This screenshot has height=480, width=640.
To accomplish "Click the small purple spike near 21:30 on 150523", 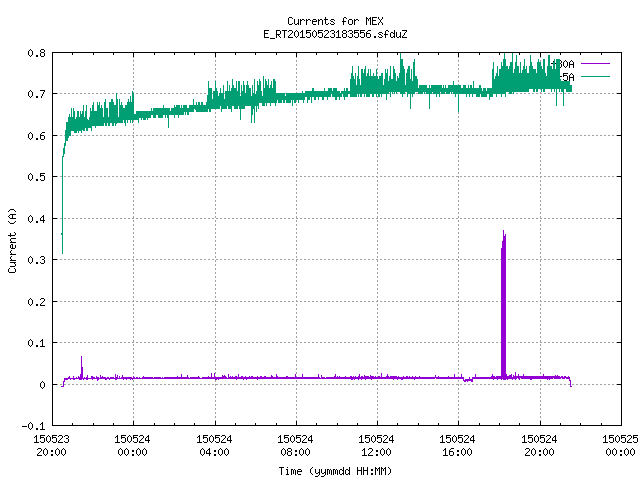I will (x=82, y=367).
